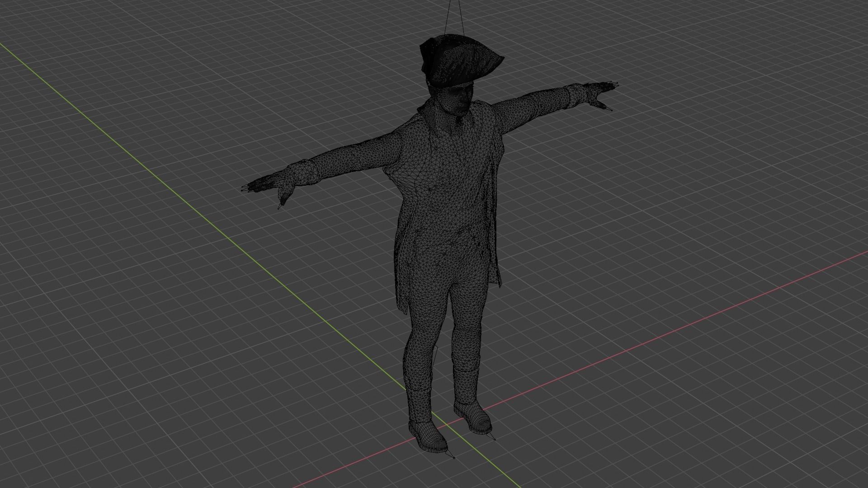Viewport: 868px width, 488px height.
Task: Click the hand of the raised upper arm
Action: 601,94
